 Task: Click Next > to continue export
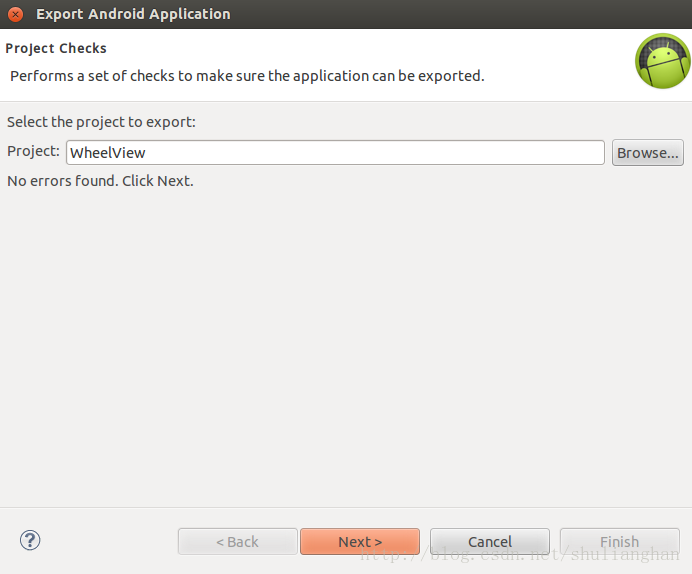(360, 541)
